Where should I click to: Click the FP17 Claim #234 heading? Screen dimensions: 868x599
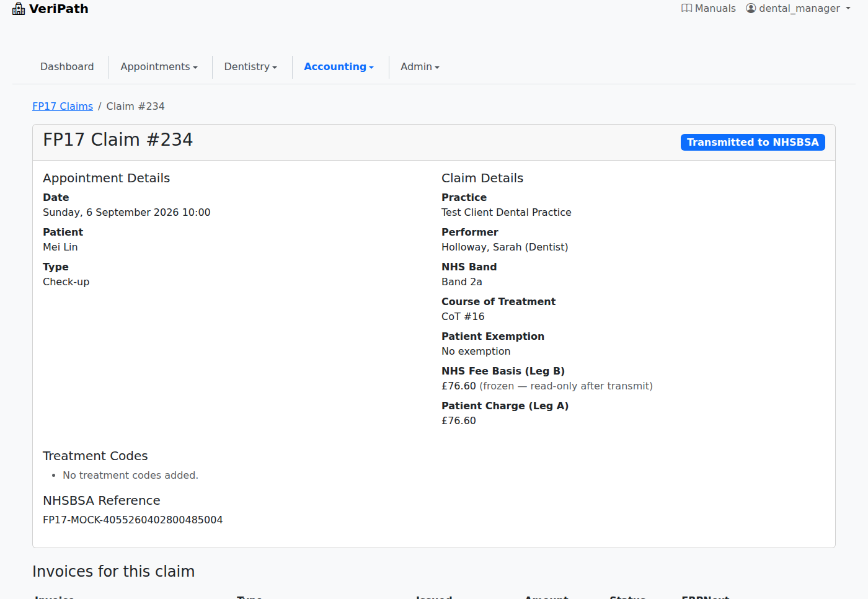tap(118, 140)
